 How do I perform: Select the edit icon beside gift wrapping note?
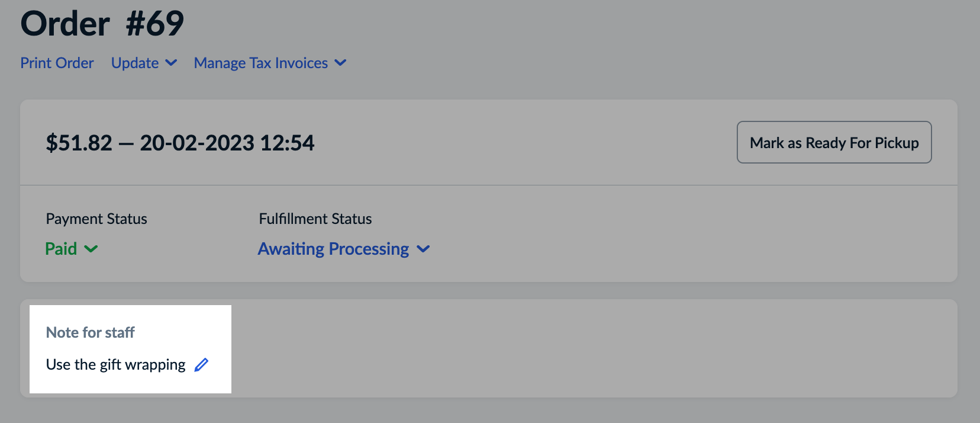click(201, 364)
